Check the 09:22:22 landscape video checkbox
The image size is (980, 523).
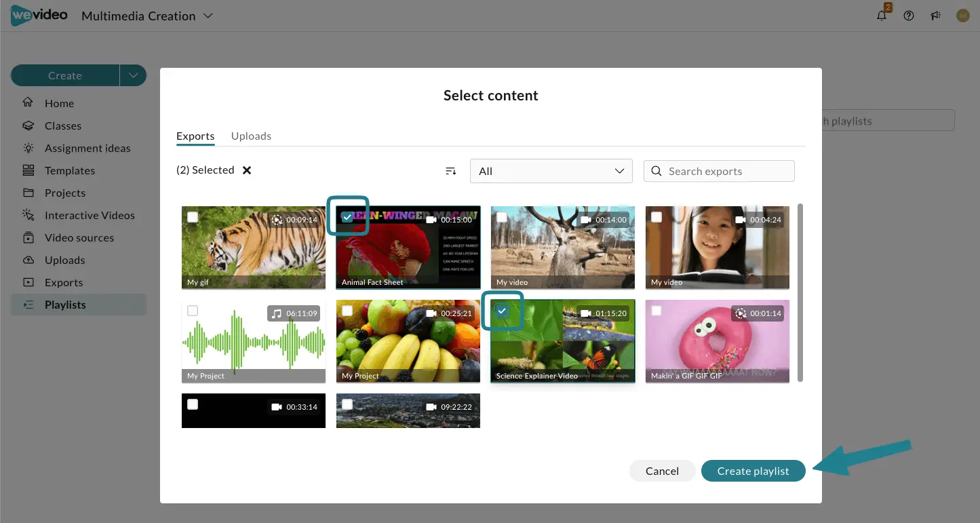347,404
